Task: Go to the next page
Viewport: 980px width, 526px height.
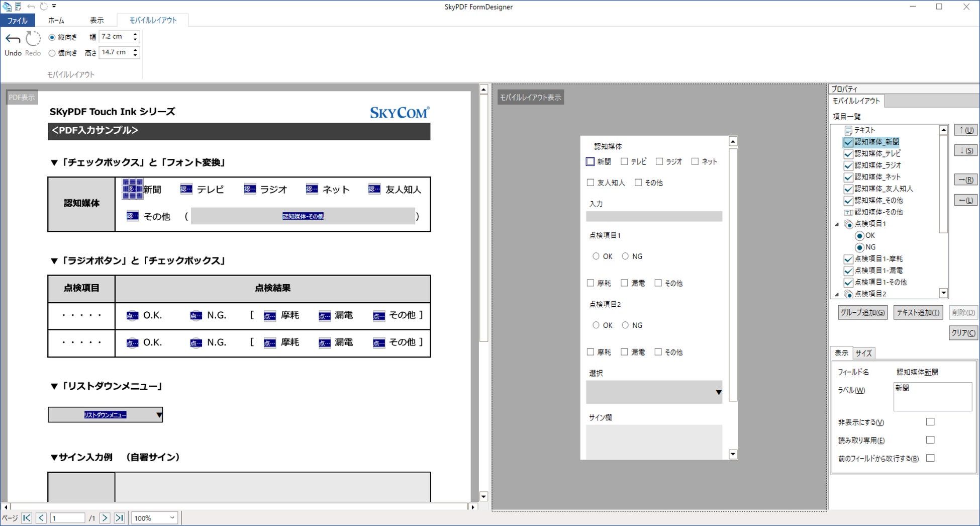Action: 105,518
